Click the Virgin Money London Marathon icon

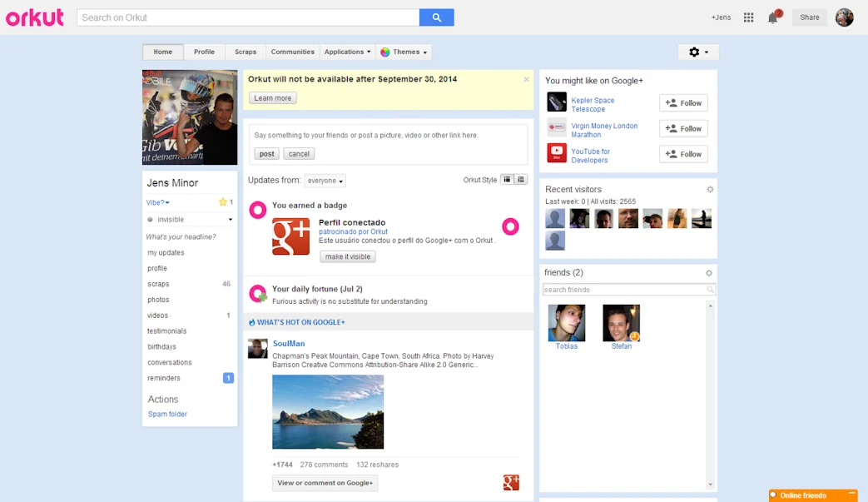coord(557,128)
